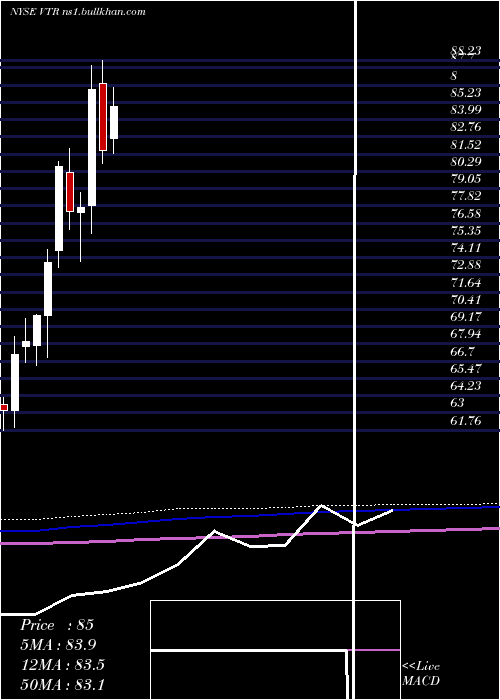Click the small red candlestick near 63
This screenshot has height=700, width=500.
click(4, 407)
